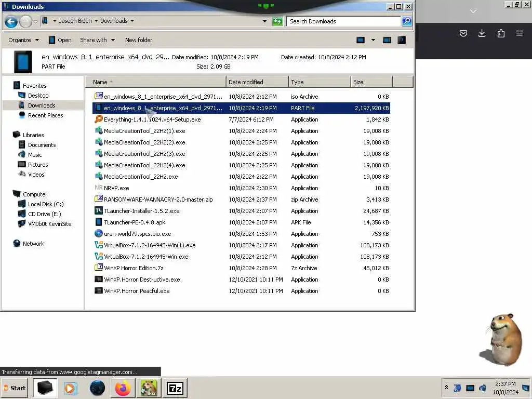The height and width of the screenshot is (399, 532).
Task: Select the WinXP Horror Edition.7z icon
Action: point(98,268)
